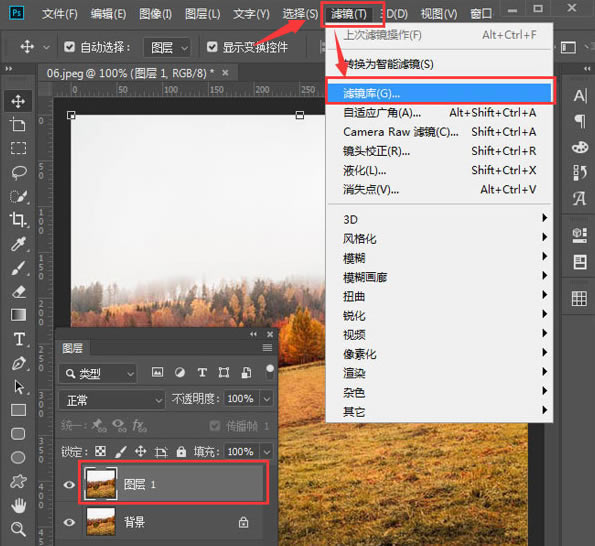Select the Gradient tool
The image size is (595, 546).
click(18, 315)
